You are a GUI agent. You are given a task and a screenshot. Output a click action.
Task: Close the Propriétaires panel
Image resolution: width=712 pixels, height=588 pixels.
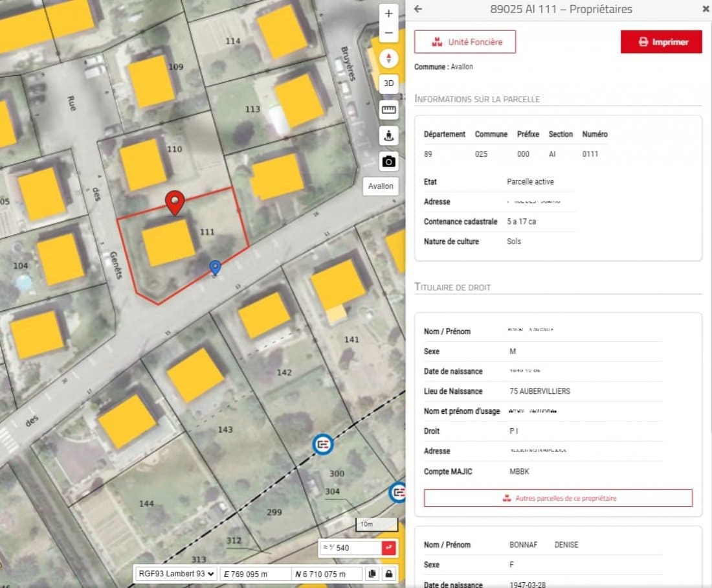click(706, 9)
